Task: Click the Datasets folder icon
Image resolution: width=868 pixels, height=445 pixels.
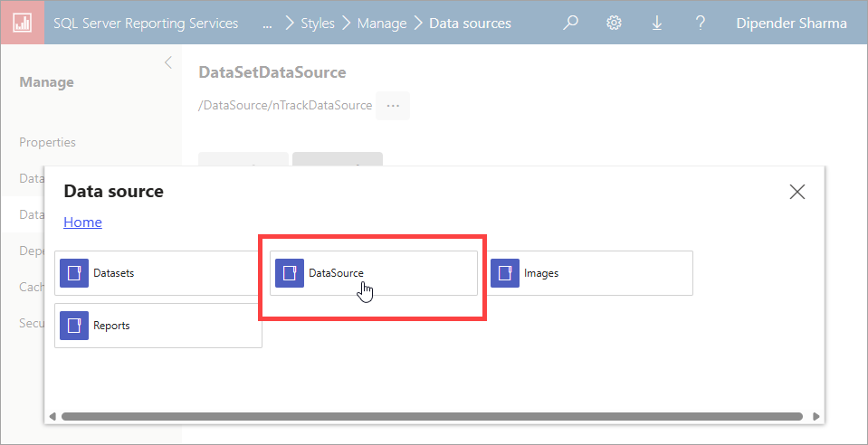Action: (x=74, y=273)
